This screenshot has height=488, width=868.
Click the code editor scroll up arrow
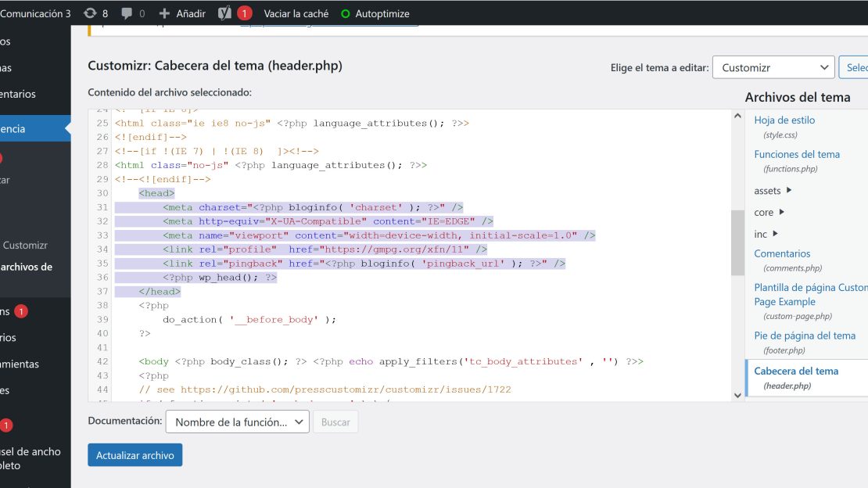737,117
